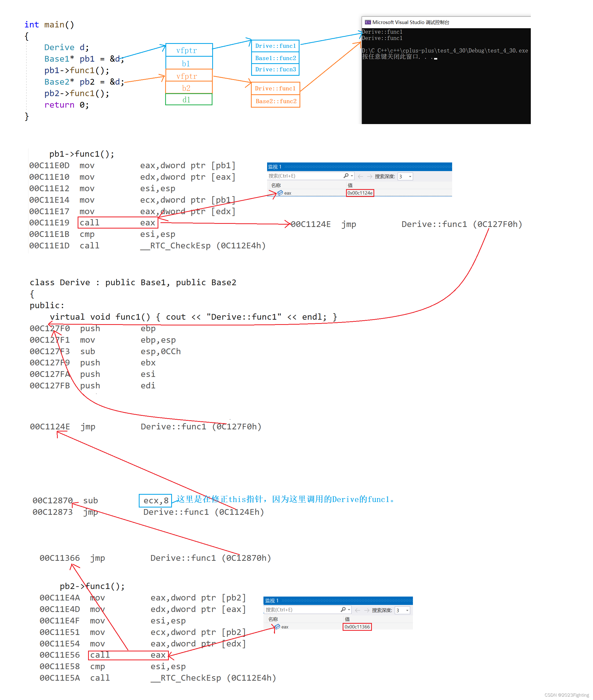This screenshot has width=593, height=700.
Task: Select the eax value cell 0x00c11366
Action: (x=357, y=626)
